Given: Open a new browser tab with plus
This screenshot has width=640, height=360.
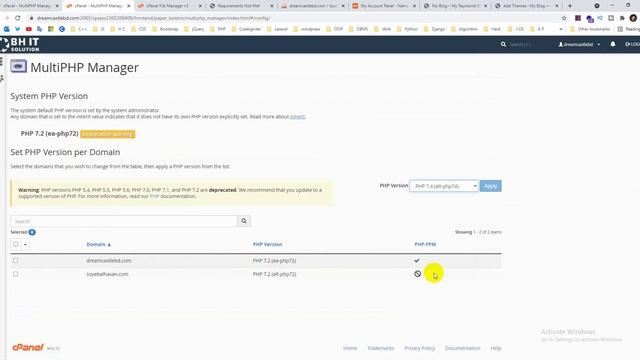Looking at the screenshot, I should coord(570,6).
